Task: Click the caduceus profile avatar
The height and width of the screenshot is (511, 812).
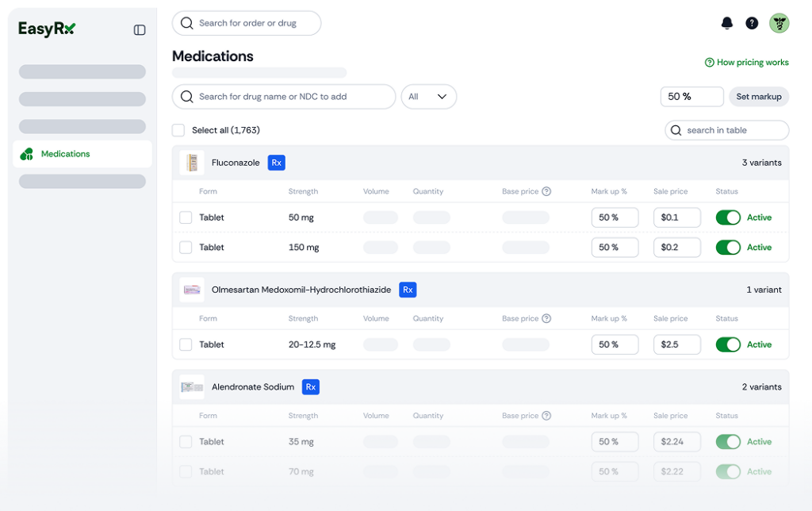Action: [x=779, y=23]
